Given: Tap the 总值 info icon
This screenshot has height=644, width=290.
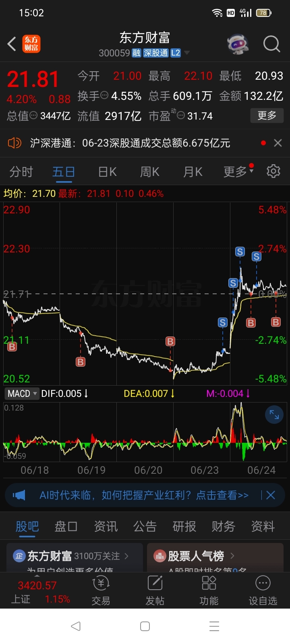Looking at the screenshot, I should click(33, 116).
